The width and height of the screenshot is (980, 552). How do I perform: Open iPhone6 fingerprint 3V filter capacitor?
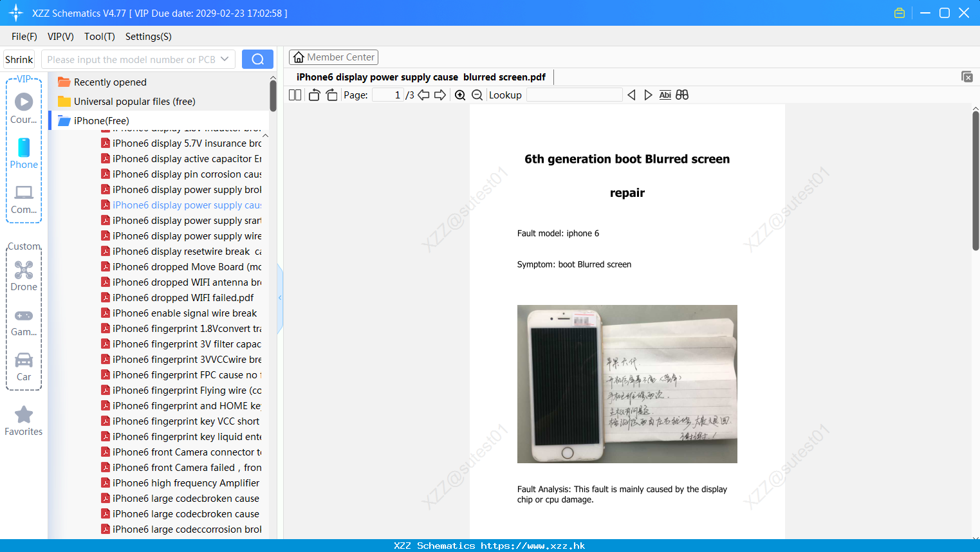pos(181,344)
